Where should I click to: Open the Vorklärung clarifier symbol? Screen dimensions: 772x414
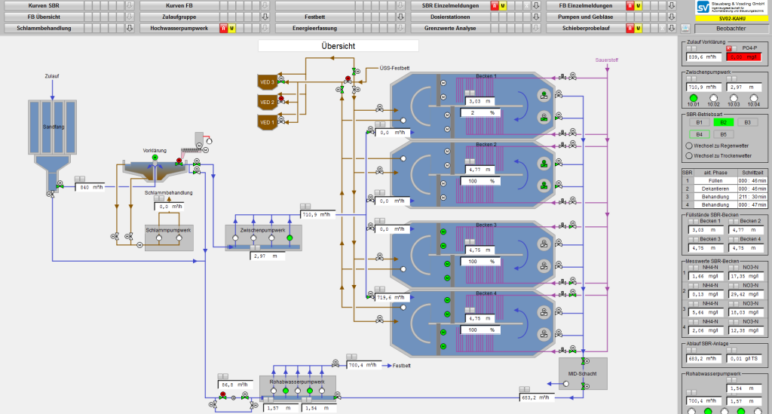[155, 172]
